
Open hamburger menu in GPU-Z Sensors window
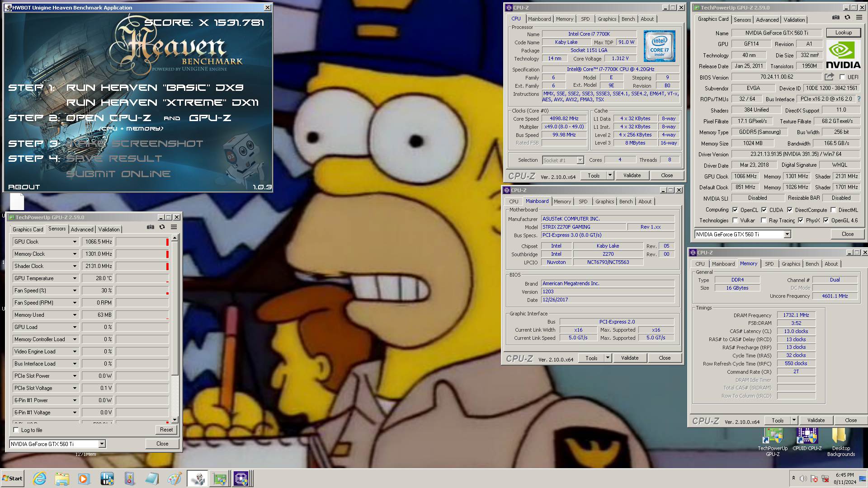[x=174, y=227]
